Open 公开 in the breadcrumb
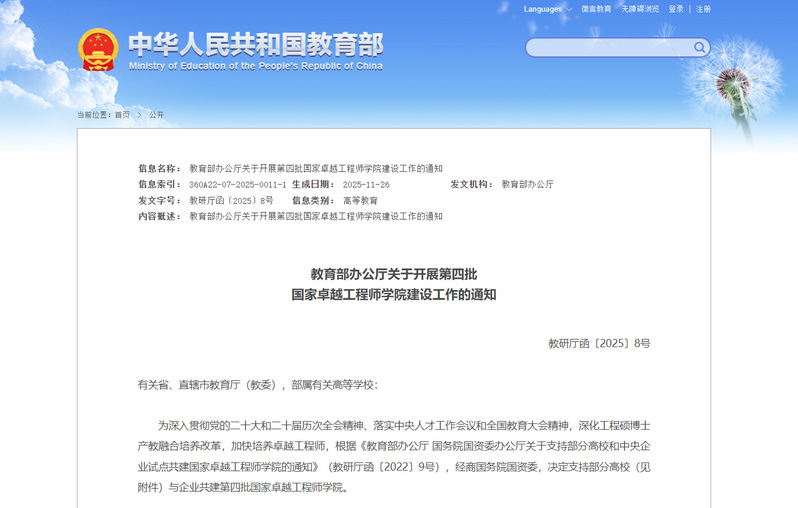Viewport: 798px width, 508px height. [156, 115]
